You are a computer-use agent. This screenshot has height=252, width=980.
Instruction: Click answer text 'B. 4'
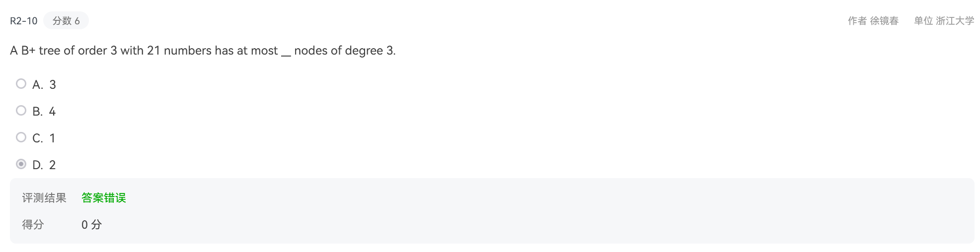[44, 112]
